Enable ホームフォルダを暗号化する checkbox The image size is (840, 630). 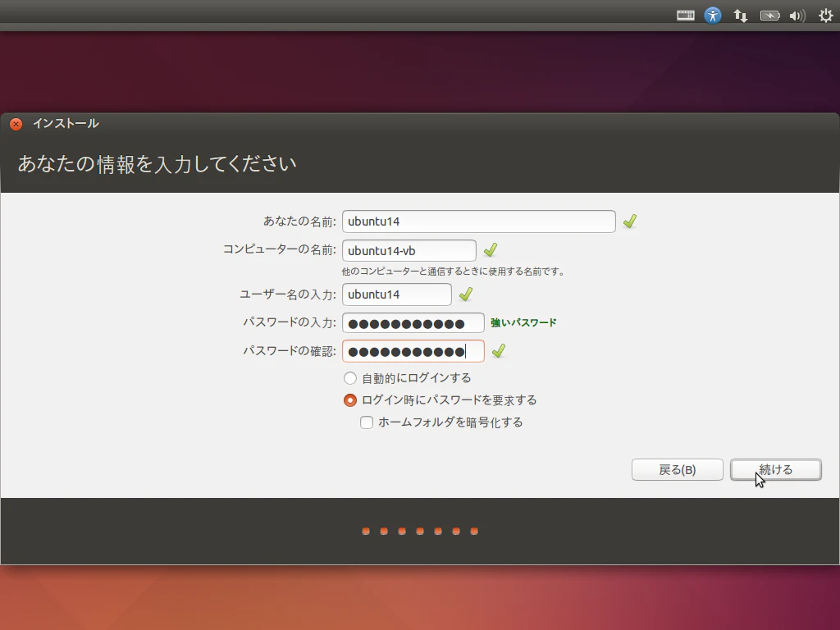pos(367,422)
